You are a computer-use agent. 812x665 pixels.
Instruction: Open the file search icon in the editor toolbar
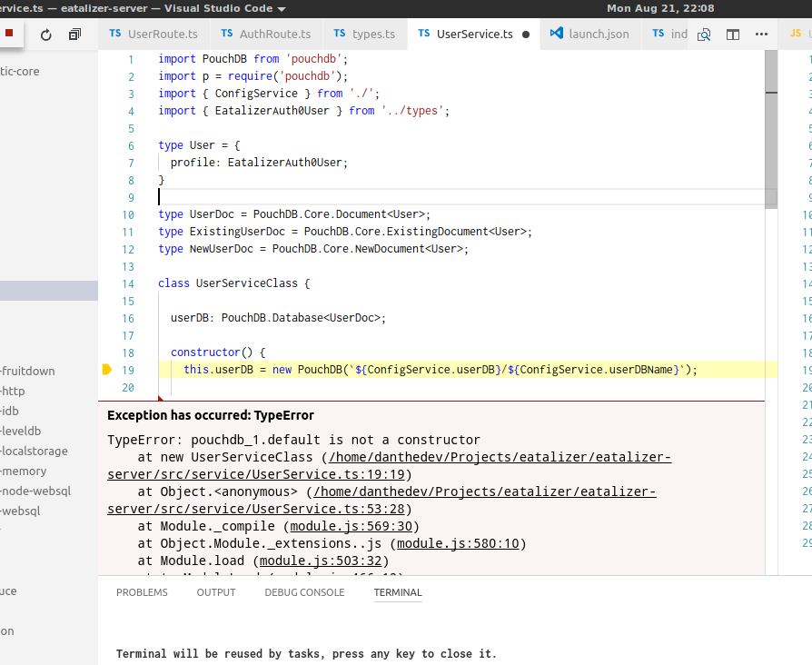(x=703, y=34)
